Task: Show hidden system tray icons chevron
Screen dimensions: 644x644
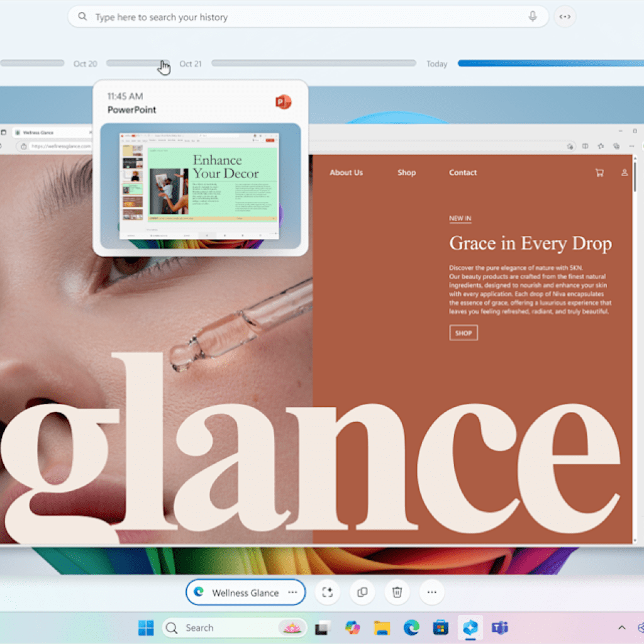Action: click(621, 627)
